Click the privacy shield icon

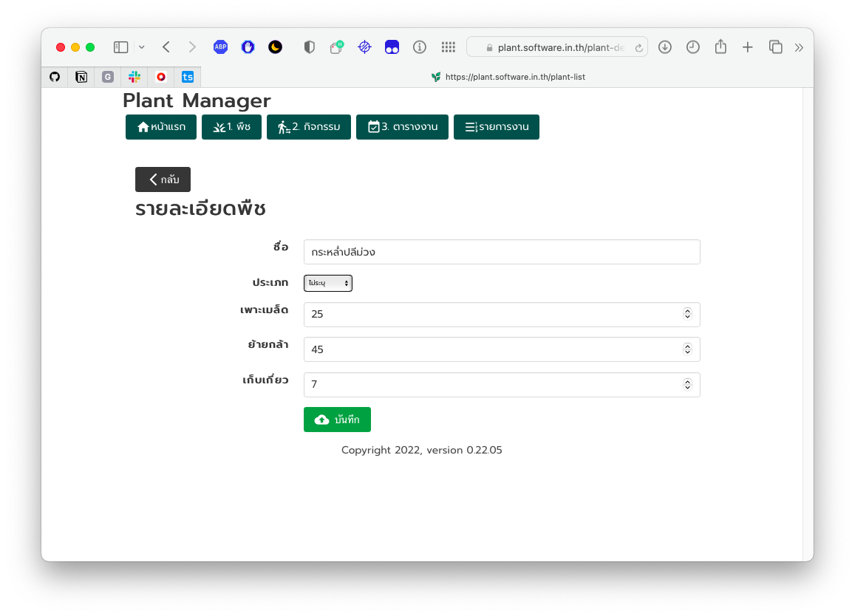coord(309,47)
